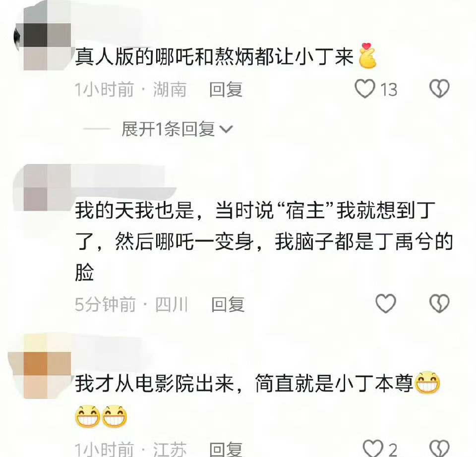Image resolution: width=476 pixels, height=457 pixels.
Task: Click the chevron next to 展开1条回复
Action: tap(226, 129)
